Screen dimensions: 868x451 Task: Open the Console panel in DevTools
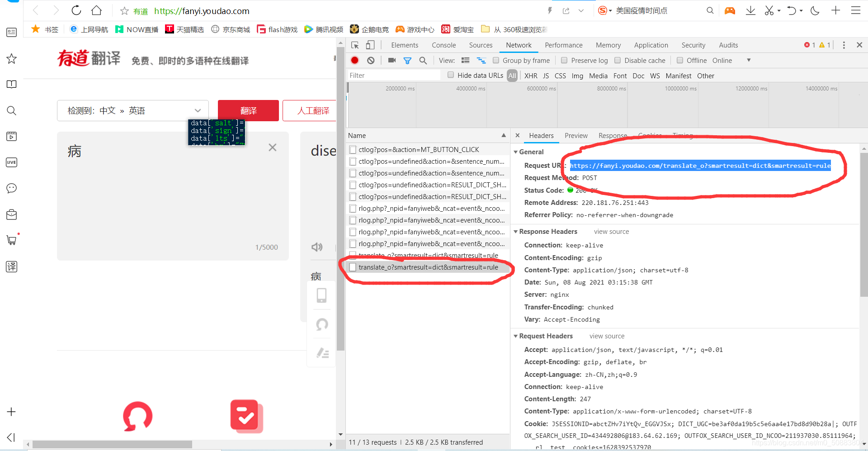point(443,45)
